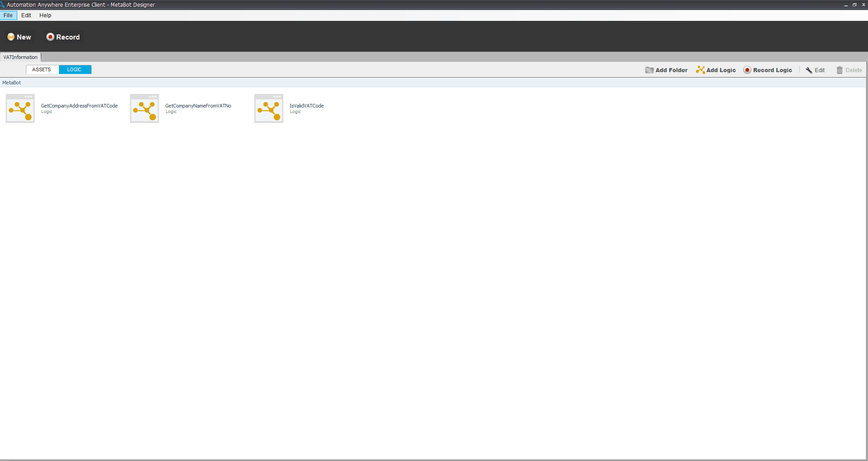868x461 pixels.
Task: Click the Delete trash can icon
Action: point(839,70)
